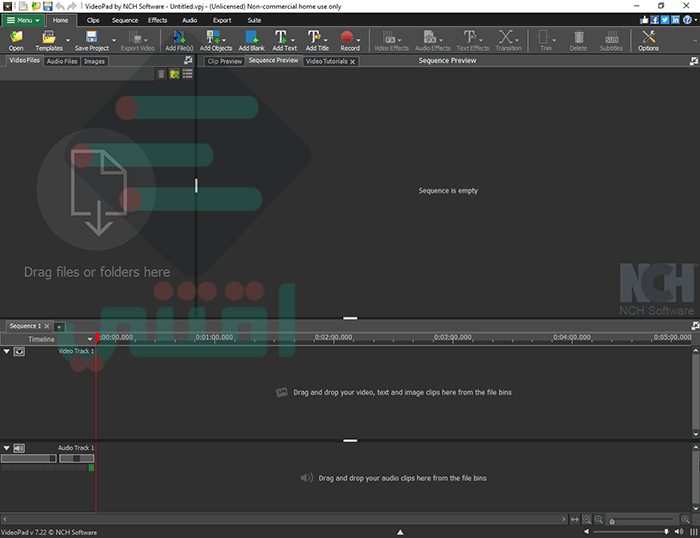Click the Delete trash toolbar icon
The image size is (700, 538).
[579, 37]
